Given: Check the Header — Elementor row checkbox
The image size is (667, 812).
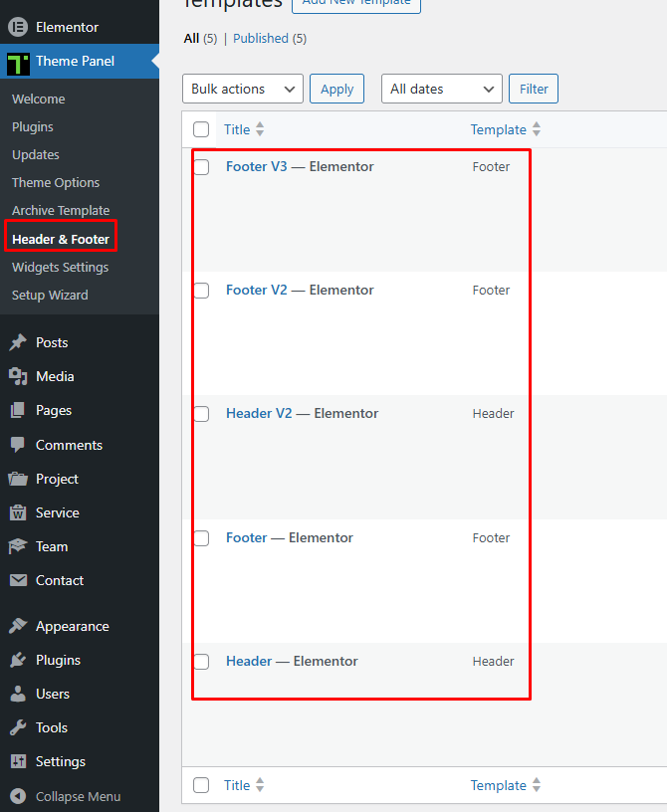Looking at the screenshot, I should pos(201,662).
